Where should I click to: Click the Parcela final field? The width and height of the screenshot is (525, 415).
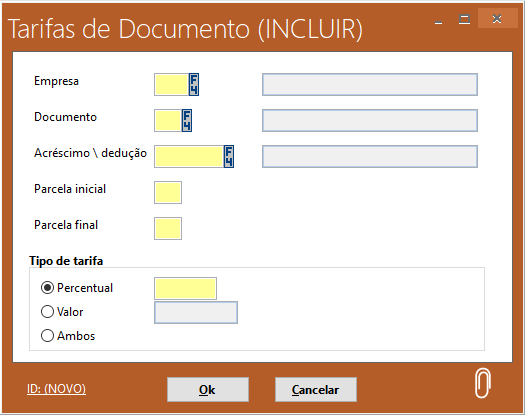pos(168,228)
